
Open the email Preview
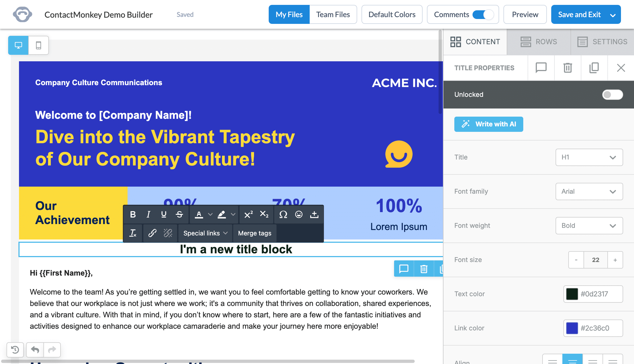pos(525,14)
